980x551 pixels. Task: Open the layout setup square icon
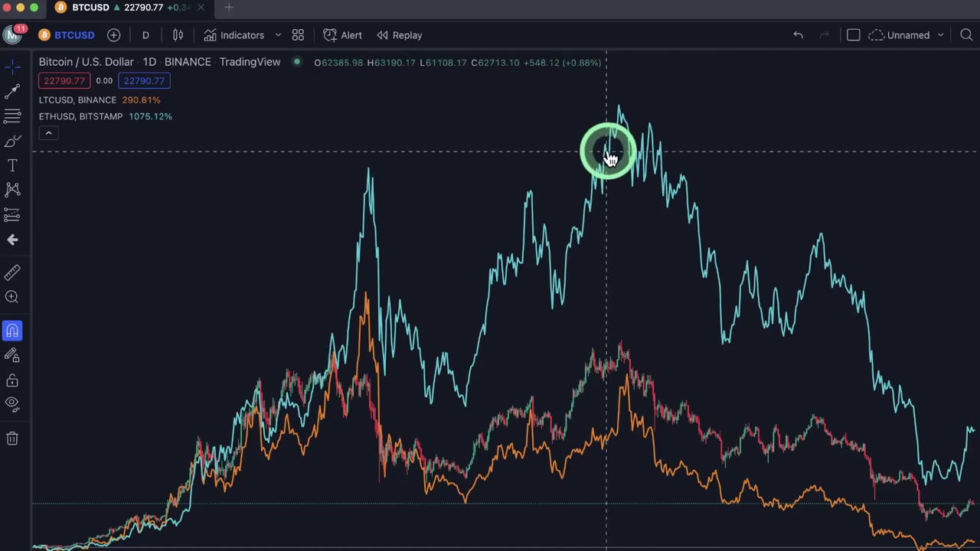853,35
